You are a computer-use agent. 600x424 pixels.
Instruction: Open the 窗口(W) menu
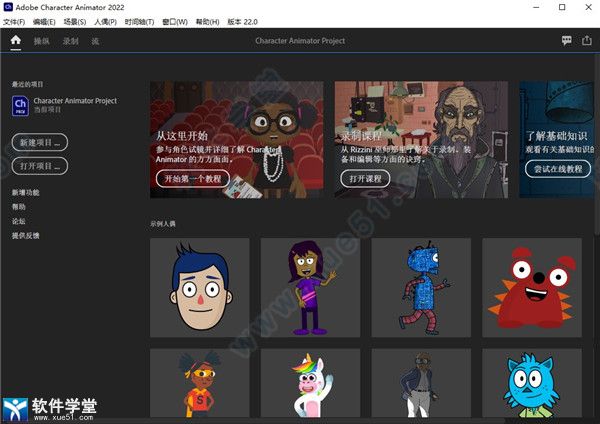point(175,22)
